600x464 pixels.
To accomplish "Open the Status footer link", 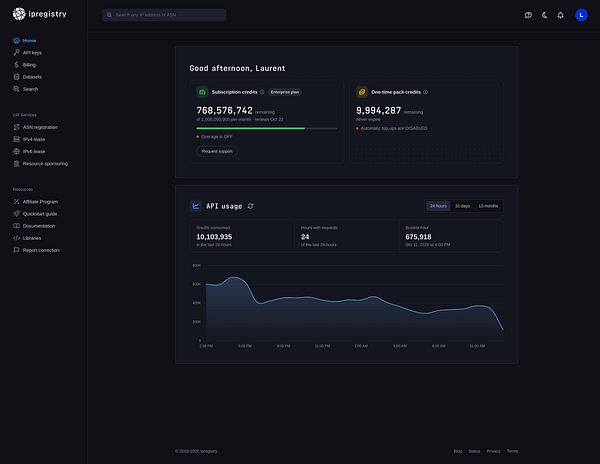I will [x=474, y=451].
